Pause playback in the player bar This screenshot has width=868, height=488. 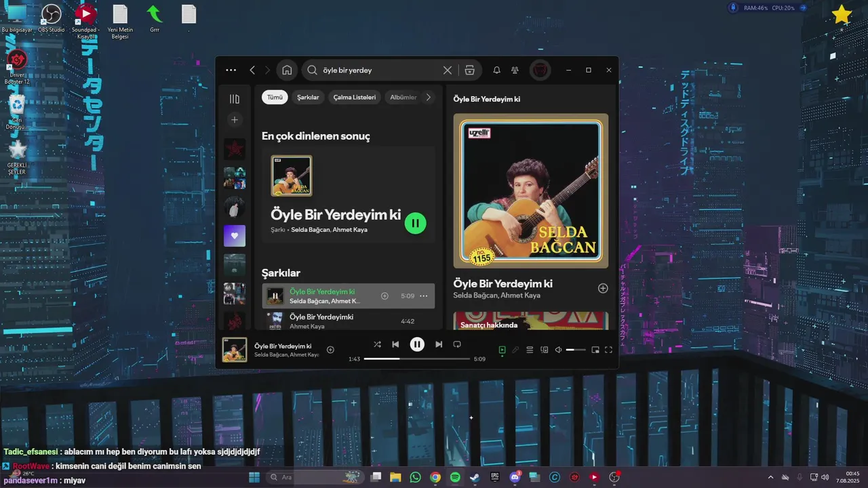pos(417,344)
